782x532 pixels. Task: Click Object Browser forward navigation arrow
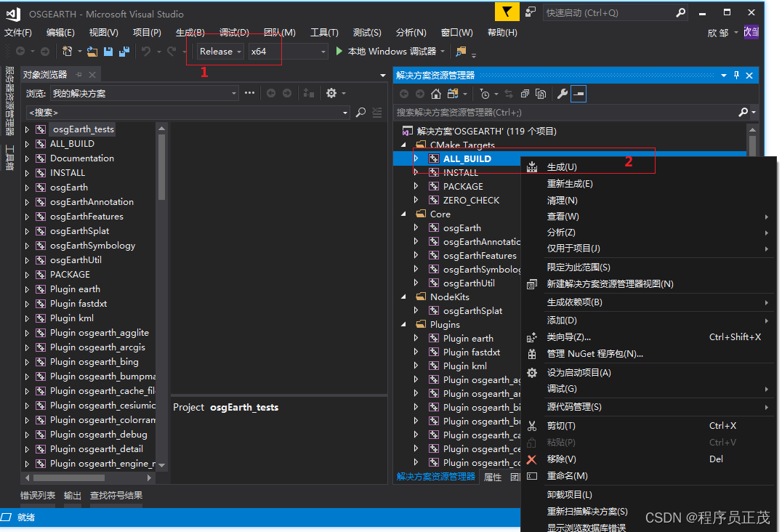pos(287,93)
